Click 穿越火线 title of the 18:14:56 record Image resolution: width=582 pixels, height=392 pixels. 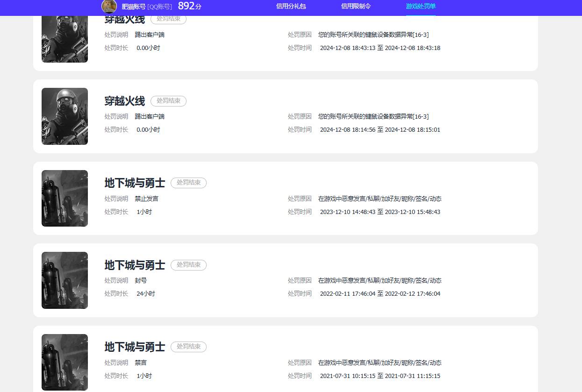point(124,101)
